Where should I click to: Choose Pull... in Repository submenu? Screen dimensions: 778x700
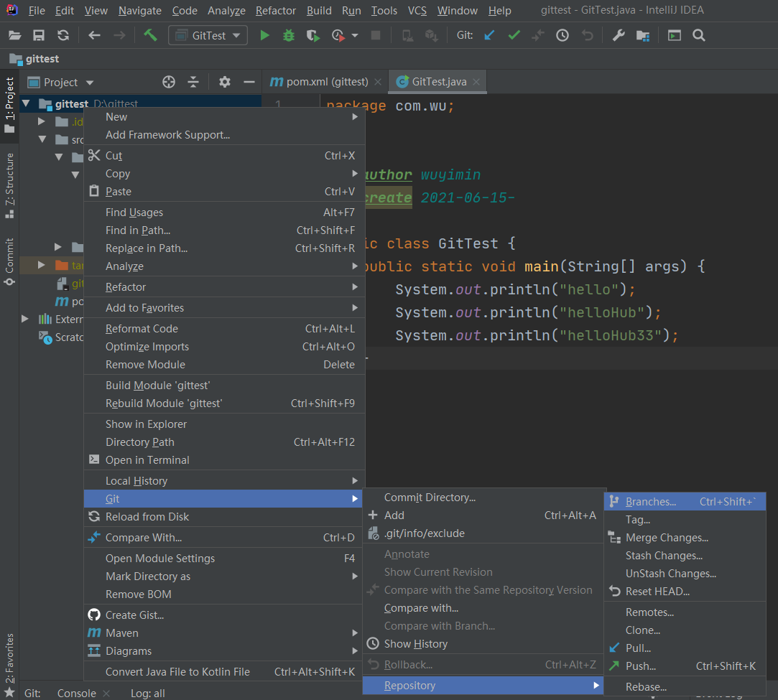(x=685, y=648)
